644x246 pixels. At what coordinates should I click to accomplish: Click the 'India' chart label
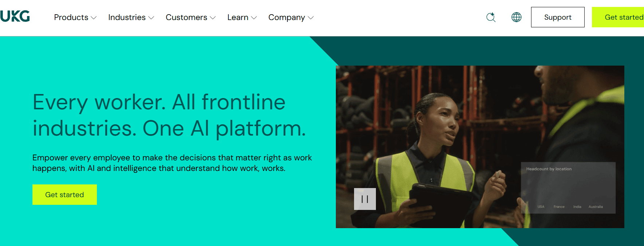point(577,207)
